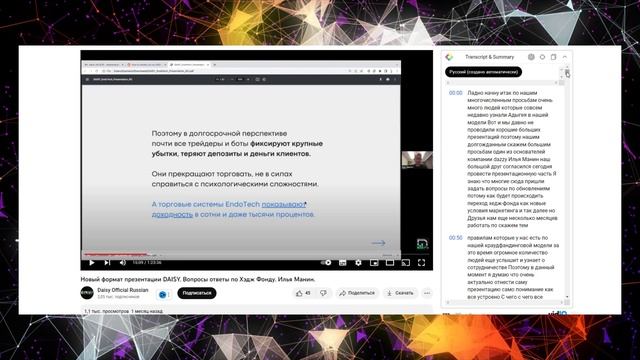Image resolution: width=640 pixels, height=360 pixels.
Task: Switch to miniplayer mode
Action: [374, 263]
